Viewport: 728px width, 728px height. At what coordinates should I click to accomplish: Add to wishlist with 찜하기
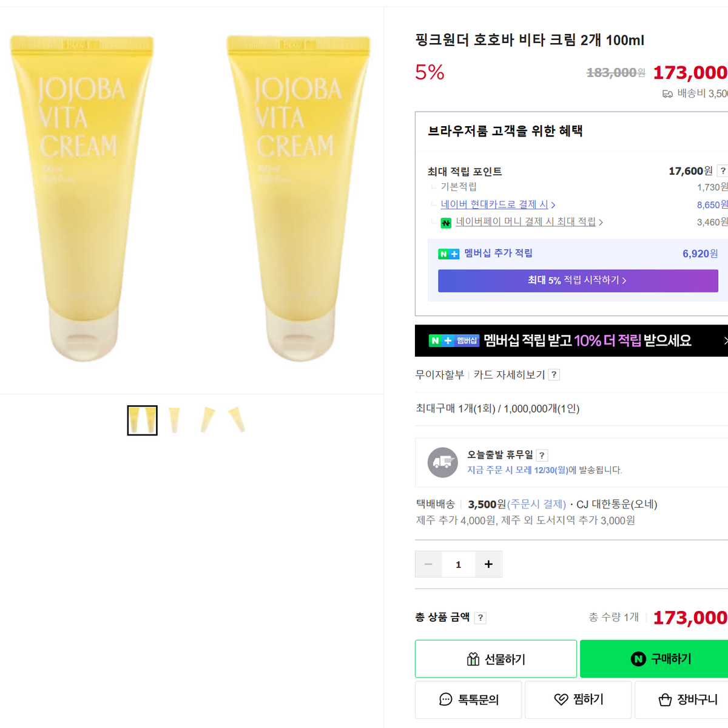(578, 699)
